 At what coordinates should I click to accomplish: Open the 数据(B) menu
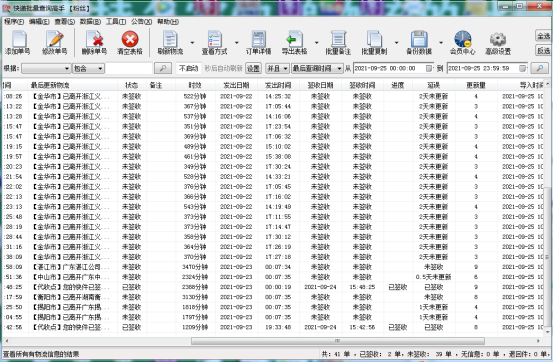[x=90, y=22]
